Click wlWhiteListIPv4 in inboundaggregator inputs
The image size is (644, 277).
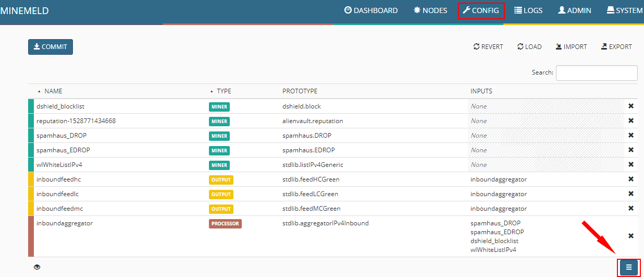[493, 250]
